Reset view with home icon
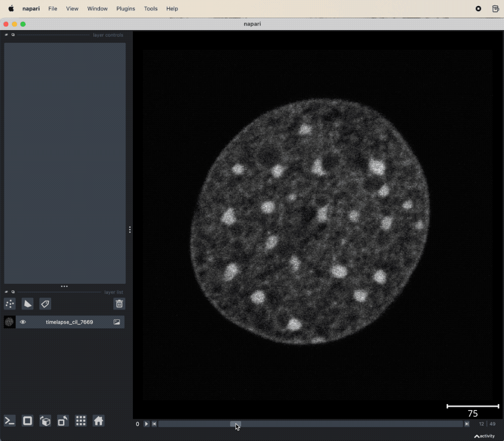The image size is (504, 441). tap(98, 421)
